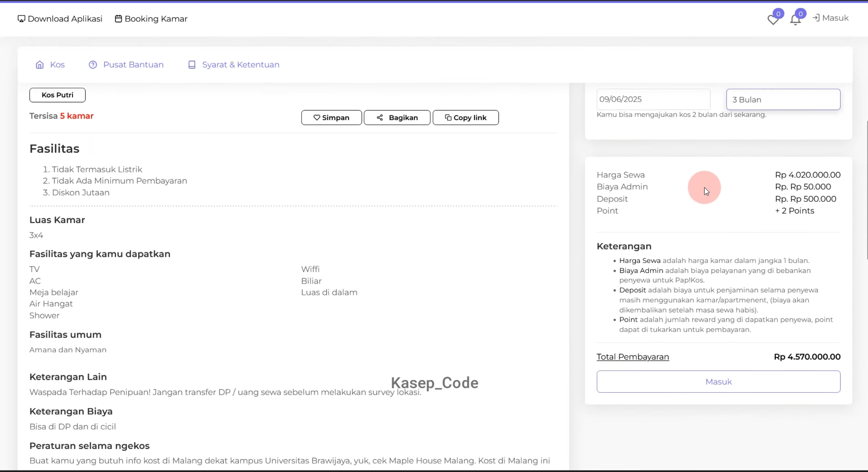
Task: Click the 'Meja belajar' facility text
Action: [54, 292]
